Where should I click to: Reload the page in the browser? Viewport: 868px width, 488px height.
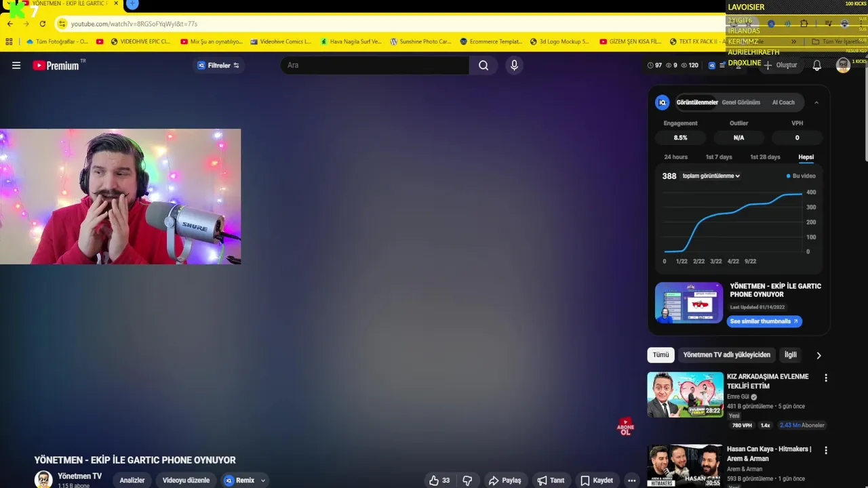tap(42, 24)
